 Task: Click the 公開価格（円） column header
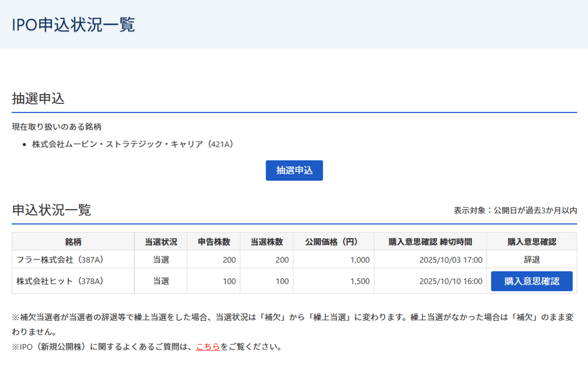click(x=333, y=242)
